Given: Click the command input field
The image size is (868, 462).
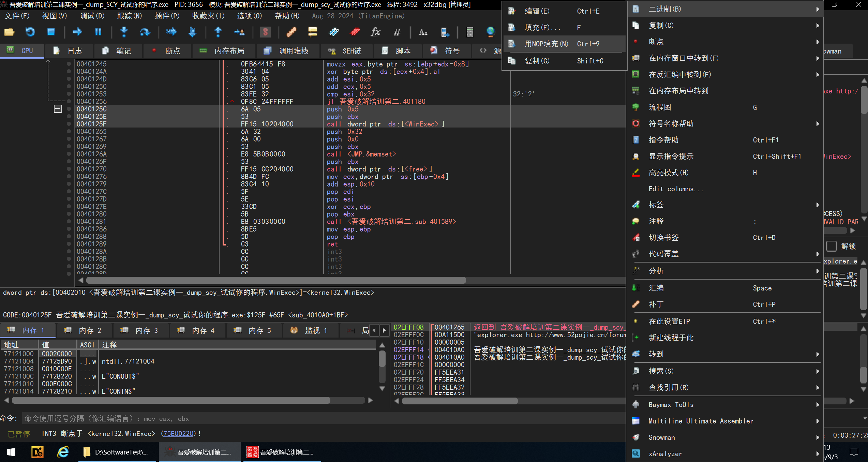Looking at the screenshot, I should (x=324, y=418).
